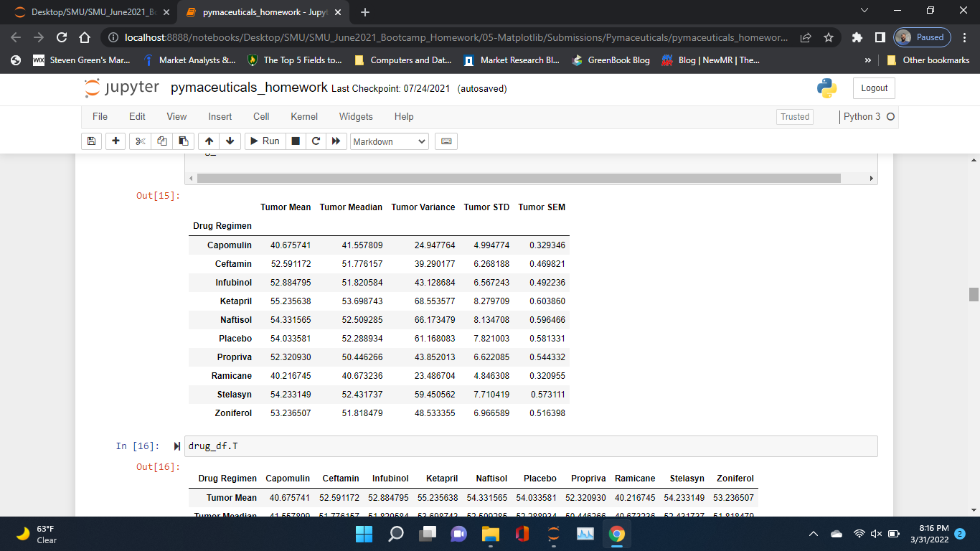This screenshot has height=551, width=980.
Task: Go to Chrome home page icon
Action: [85, 37]
